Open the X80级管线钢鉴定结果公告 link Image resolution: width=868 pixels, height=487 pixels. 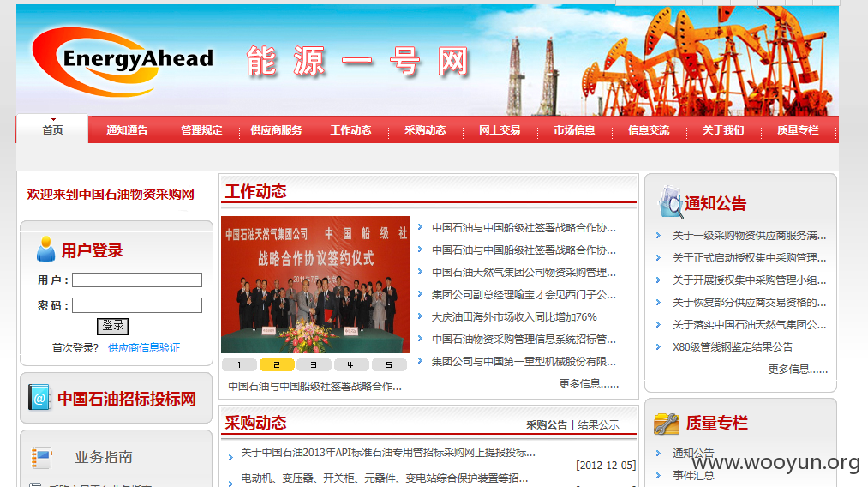pos(733,347)
